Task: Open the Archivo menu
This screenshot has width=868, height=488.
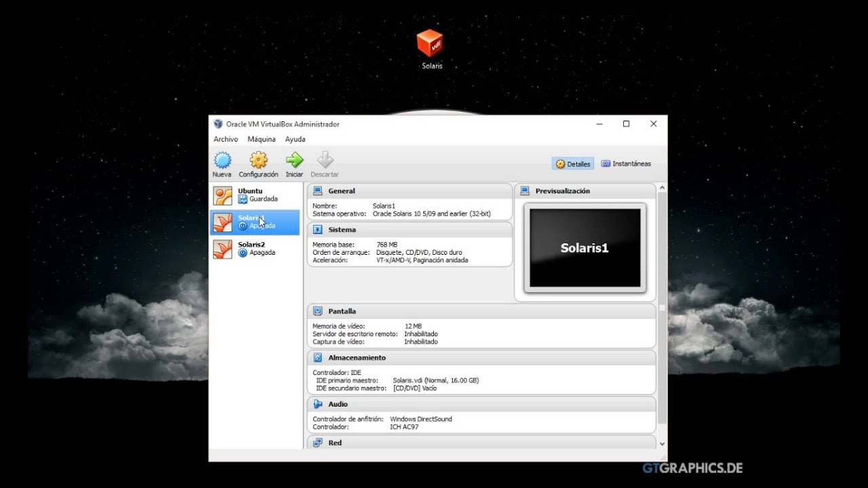Action: (x=226, y=139)
